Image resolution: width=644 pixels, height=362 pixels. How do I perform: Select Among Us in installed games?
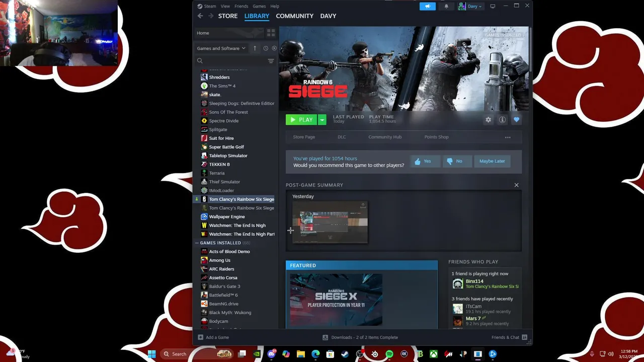220,260
